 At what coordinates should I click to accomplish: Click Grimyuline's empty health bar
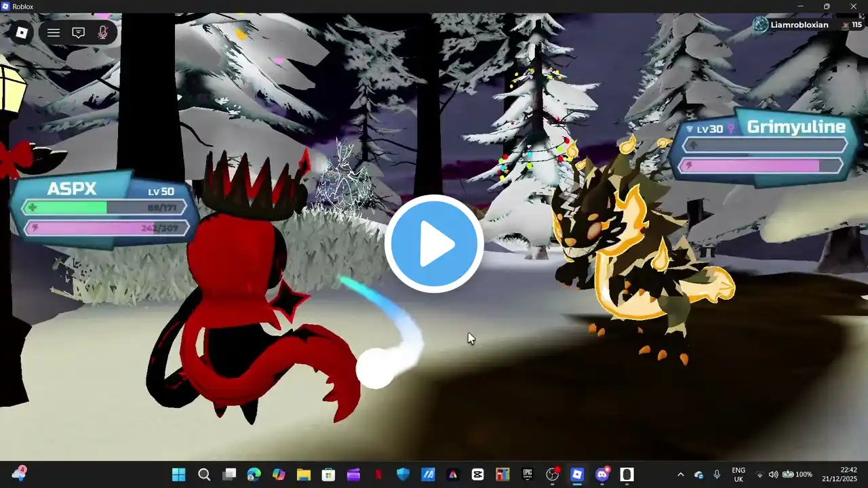pyautogui.click(x=764, y=145)
